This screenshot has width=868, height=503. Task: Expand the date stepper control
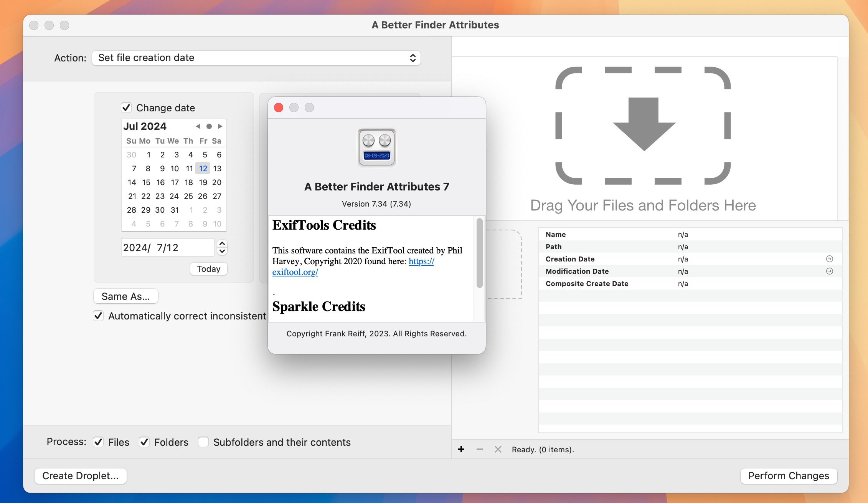(x=221, y=247)
